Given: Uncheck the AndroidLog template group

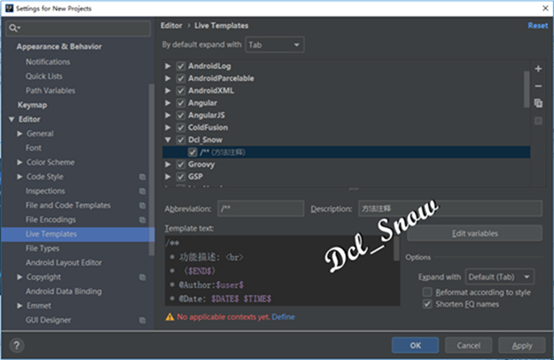Looking at the screenshot, I should point(181,66).
